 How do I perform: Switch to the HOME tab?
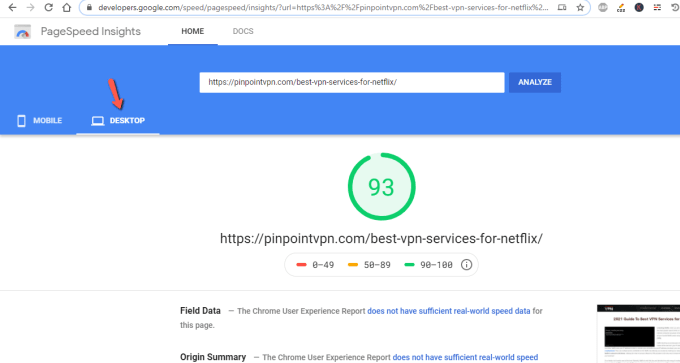coord(193,31)
